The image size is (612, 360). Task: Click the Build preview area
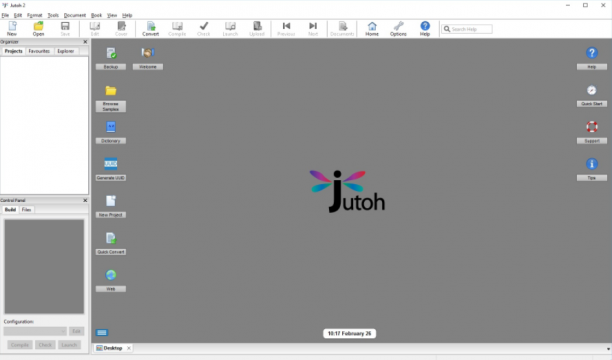pyautogui.click(x=44, y=266)
